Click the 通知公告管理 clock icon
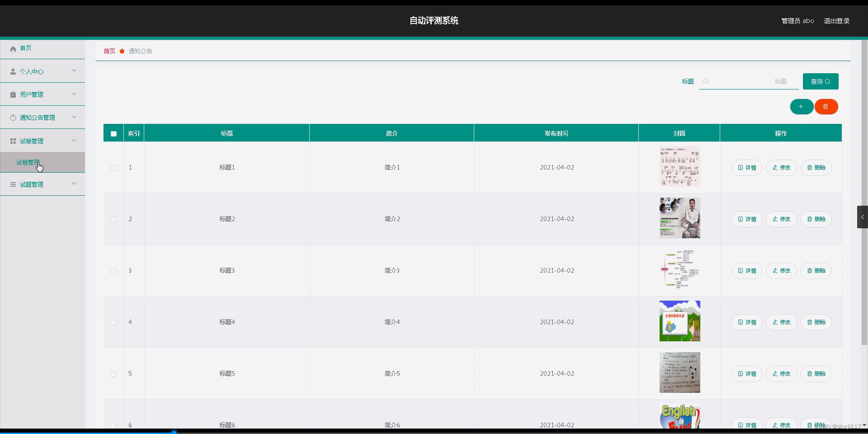 click(x=13, y=117)
